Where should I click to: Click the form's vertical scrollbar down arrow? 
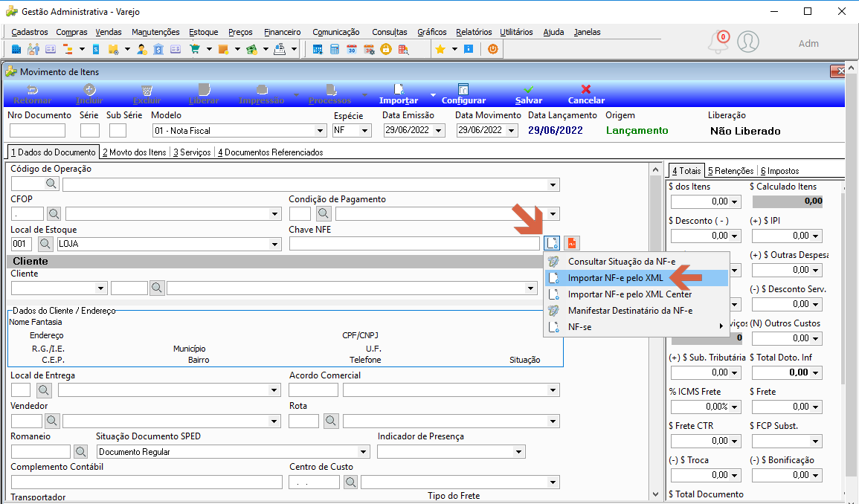pyautogui.click(x=655, y=494)
